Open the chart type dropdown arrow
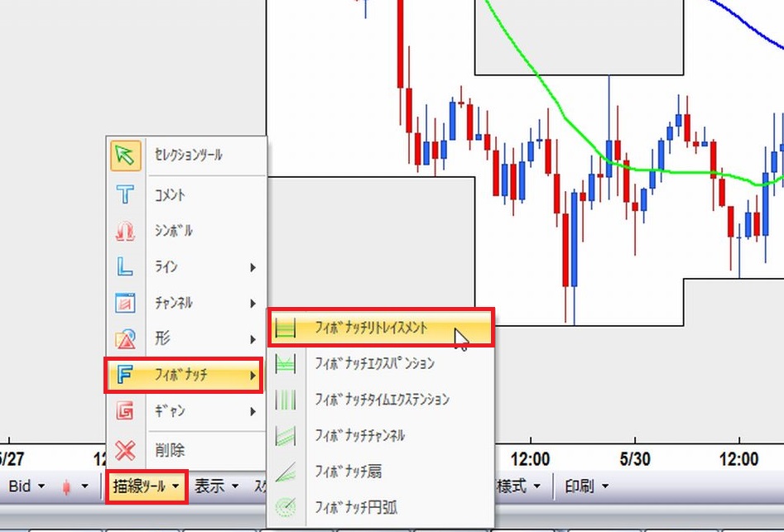Viewport: 784px width, 532px height. pos(85,486)
